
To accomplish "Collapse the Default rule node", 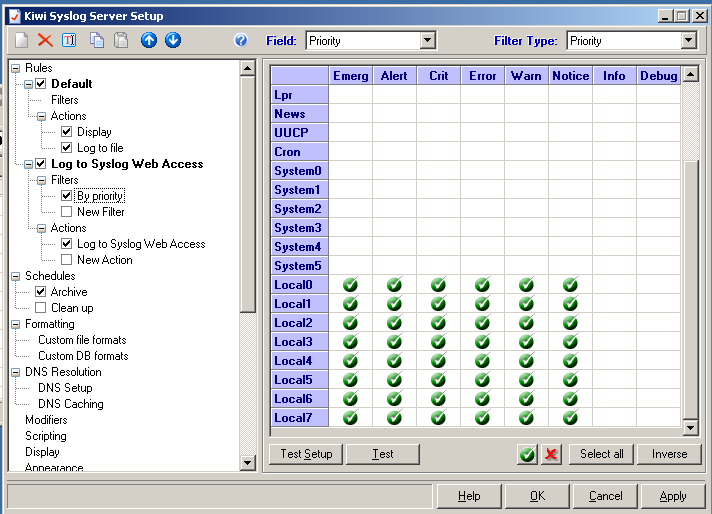I will (28, 84).
